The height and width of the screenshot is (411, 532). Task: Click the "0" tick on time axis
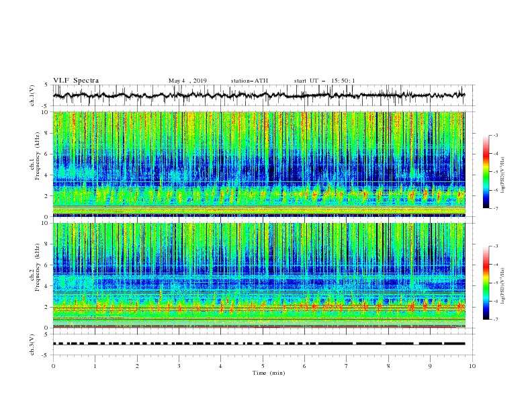pyautogui.click(x=53, y=366)
